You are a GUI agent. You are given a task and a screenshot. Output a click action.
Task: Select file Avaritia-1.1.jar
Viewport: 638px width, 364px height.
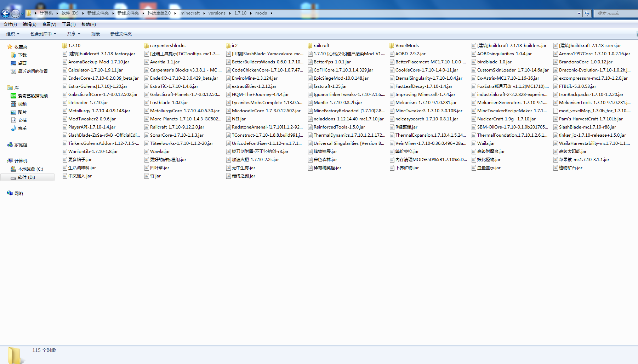[162, 62]
